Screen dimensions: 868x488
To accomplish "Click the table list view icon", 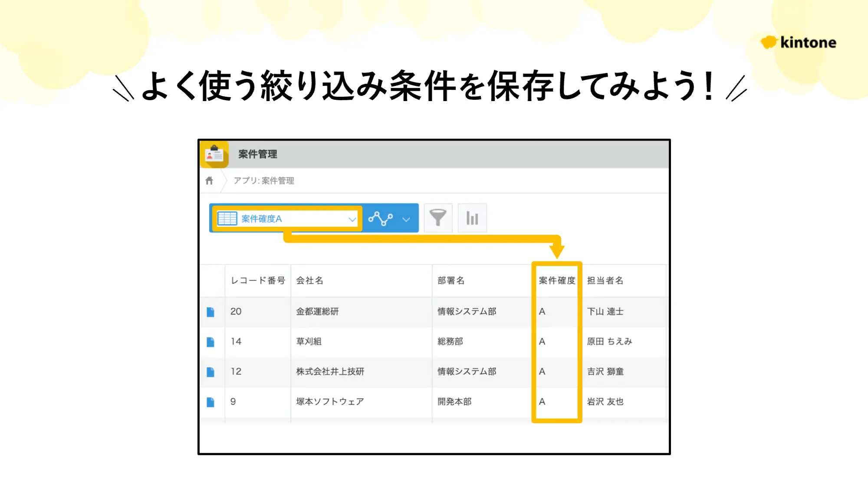I will click(x=227, y=218).
